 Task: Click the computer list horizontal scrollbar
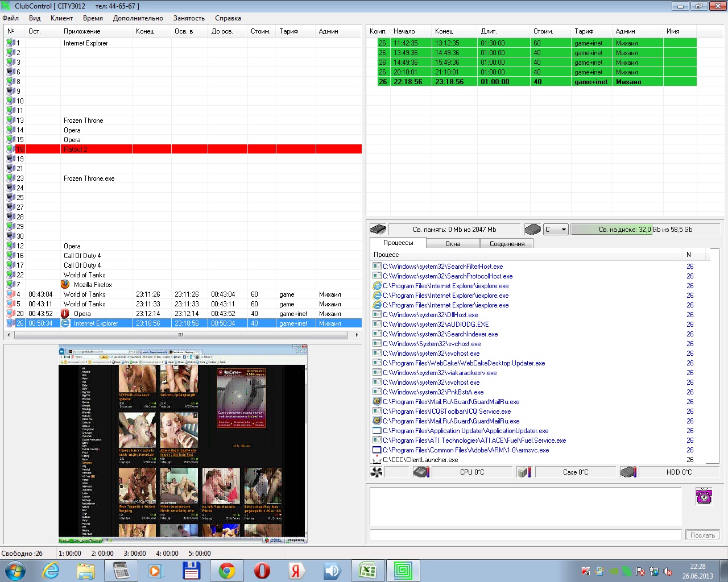(x=181, y=335)
